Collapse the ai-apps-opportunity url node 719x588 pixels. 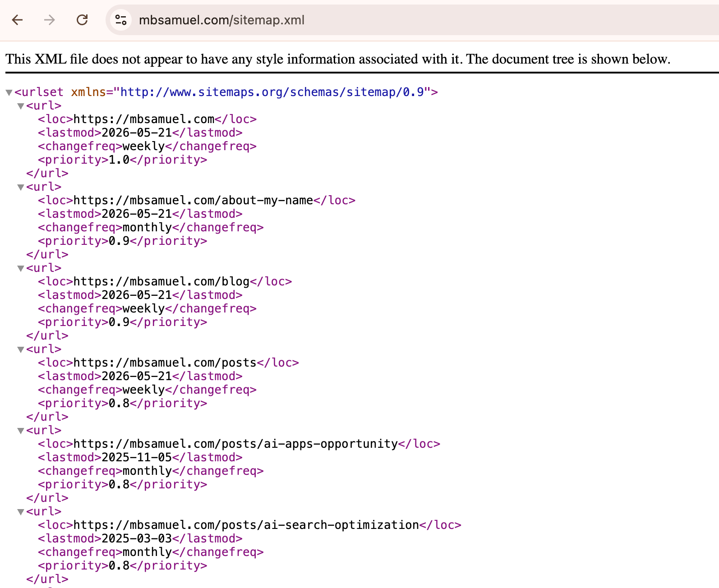[20, 431]
